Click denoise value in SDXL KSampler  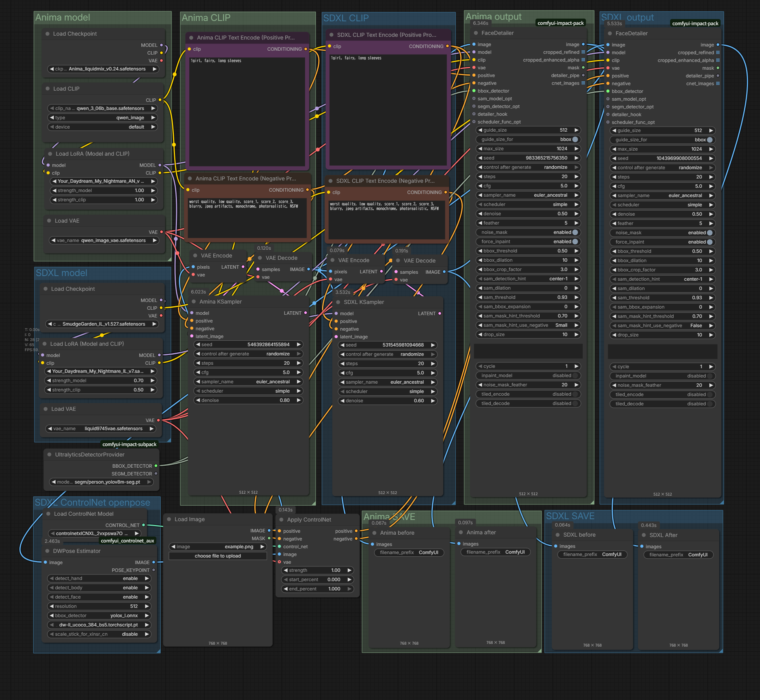[419, 401]
